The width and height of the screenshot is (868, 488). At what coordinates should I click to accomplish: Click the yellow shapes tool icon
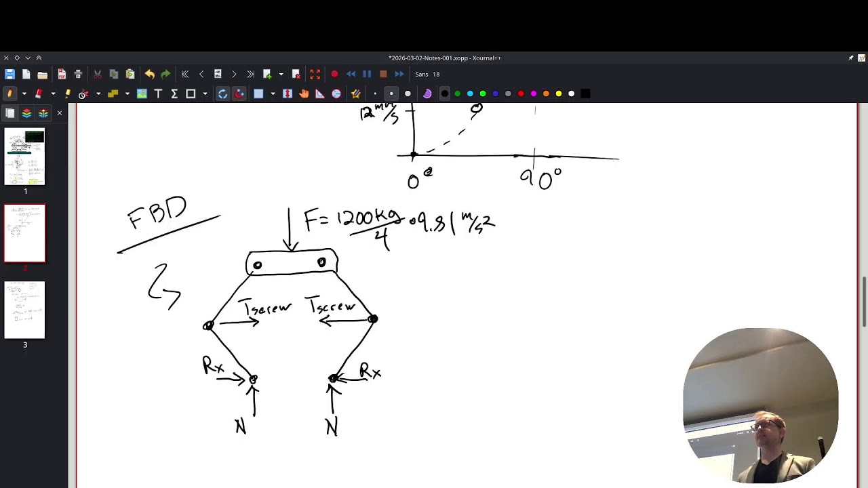coord(113,94)
